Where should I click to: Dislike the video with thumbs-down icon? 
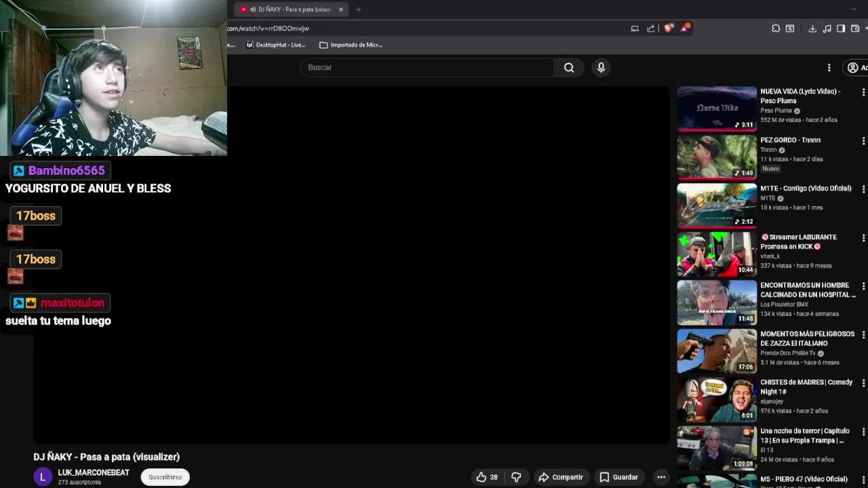[516, 477]
